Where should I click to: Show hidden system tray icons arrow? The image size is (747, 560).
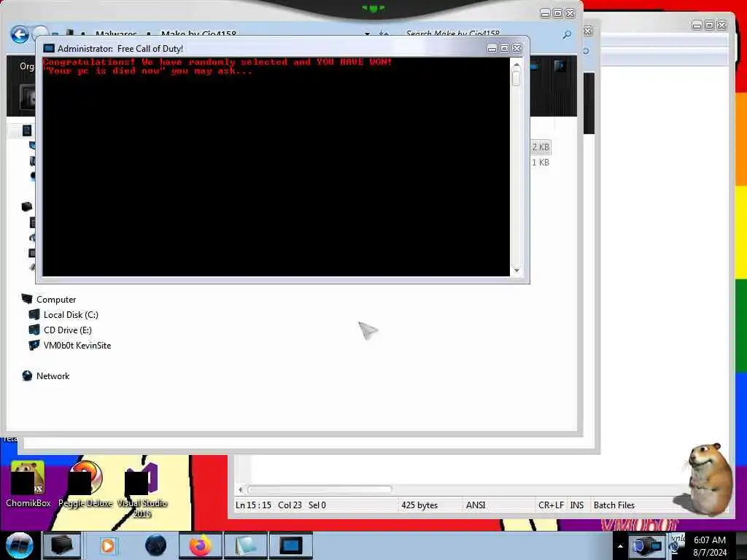pyautogui.click(x=620, y=546)
